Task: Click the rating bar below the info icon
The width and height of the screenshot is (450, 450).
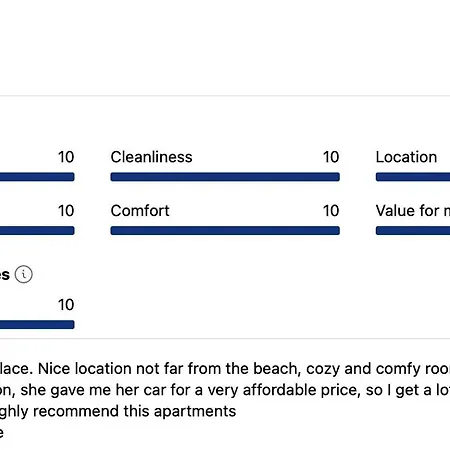Action: [x=37, y=324]
